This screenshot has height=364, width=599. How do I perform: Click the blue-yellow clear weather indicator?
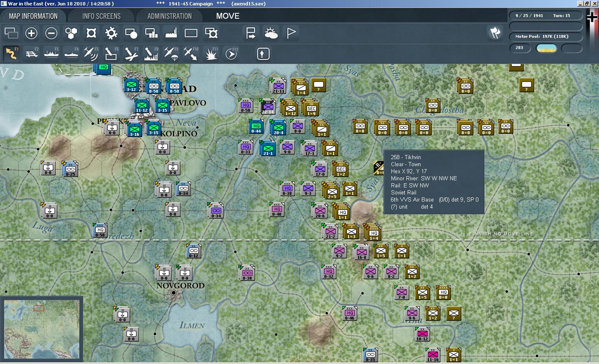547,48
